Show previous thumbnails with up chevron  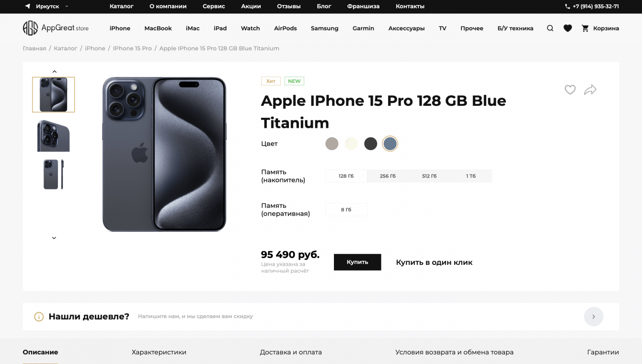(x=54, y=71)
